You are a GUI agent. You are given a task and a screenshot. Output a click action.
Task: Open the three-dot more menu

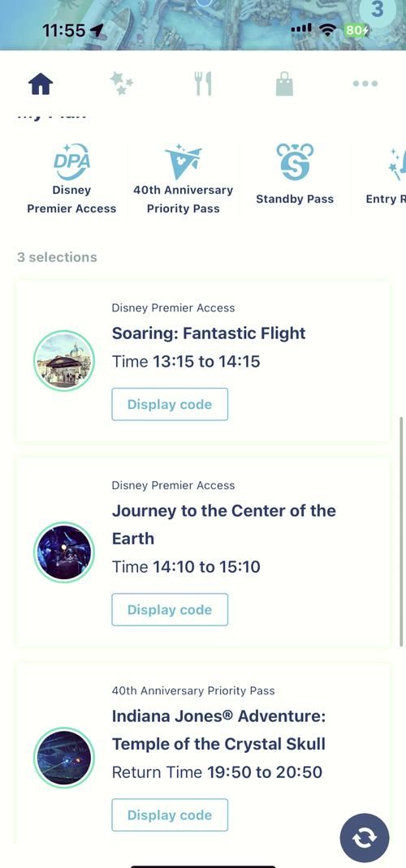365,84
